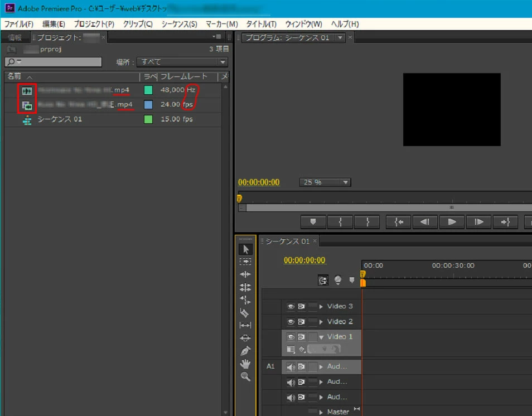Click the Add Marker button

coord(313,222)
